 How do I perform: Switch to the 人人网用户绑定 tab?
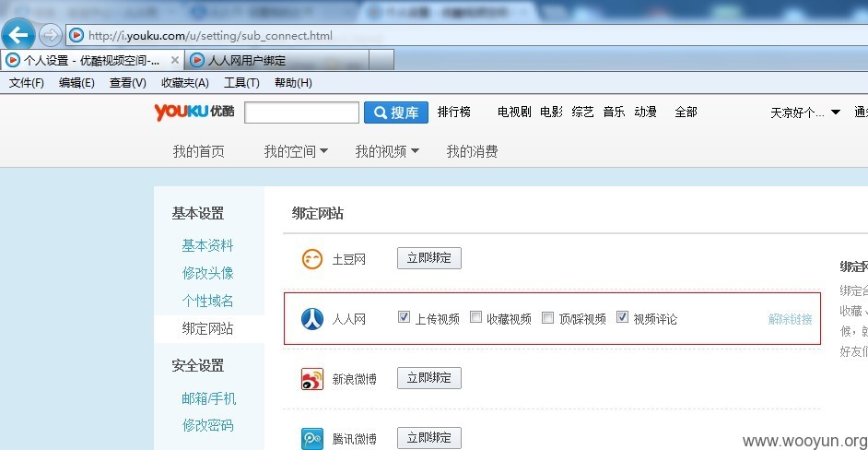point(276,61)
